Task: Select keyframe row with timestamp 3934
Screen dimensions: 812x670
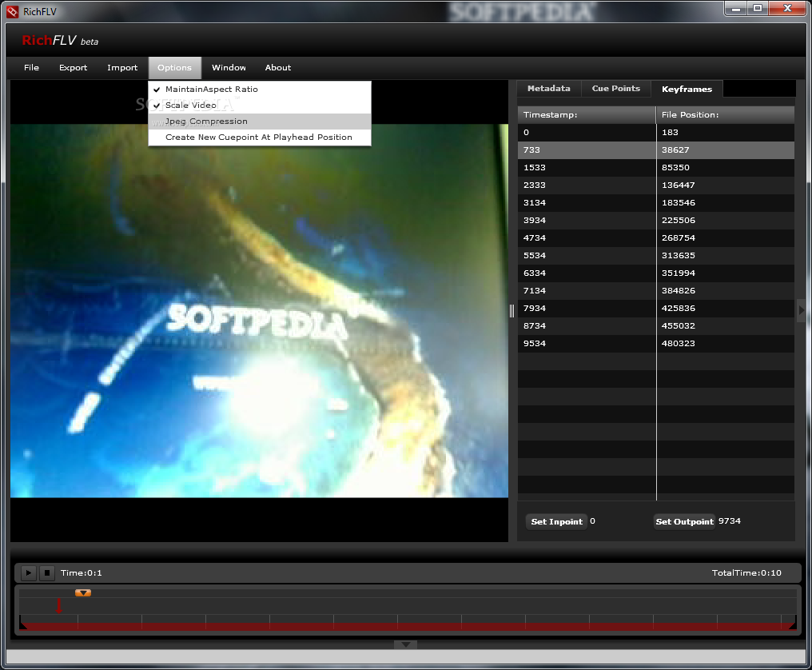Action: coord(656,220)
